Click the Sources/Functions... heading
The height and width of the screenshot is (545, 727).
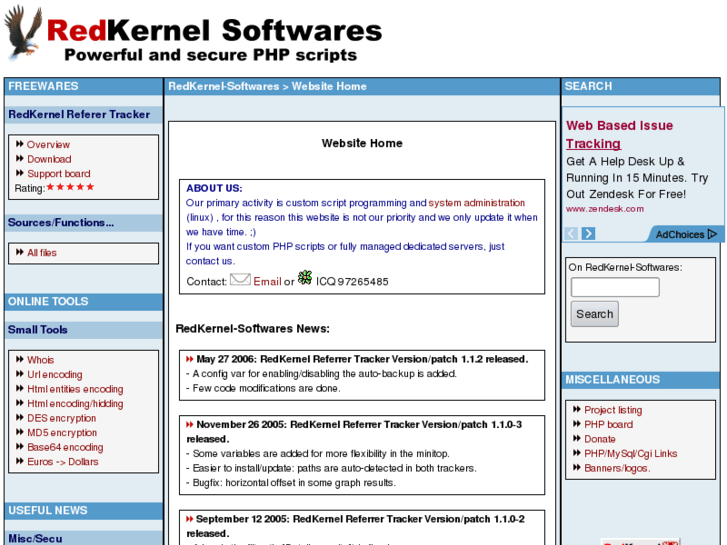61,223
